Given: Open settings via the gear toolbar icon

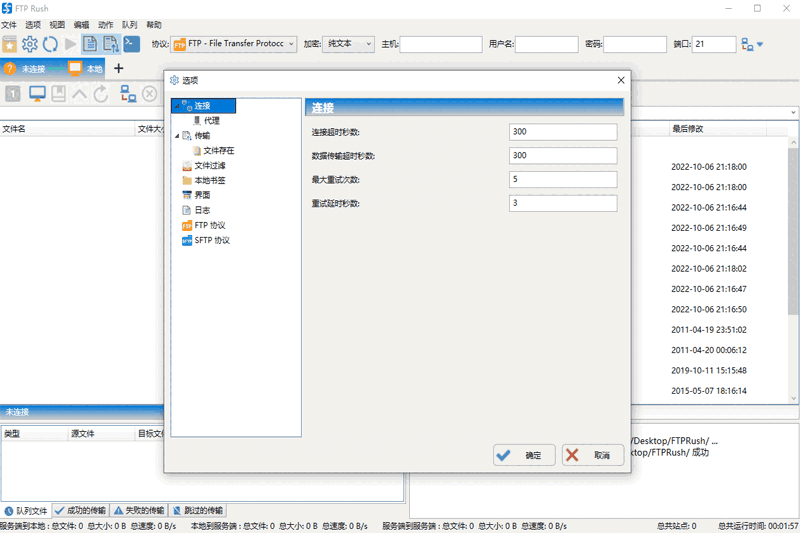Looking at the screenshot, I should 30,44.
